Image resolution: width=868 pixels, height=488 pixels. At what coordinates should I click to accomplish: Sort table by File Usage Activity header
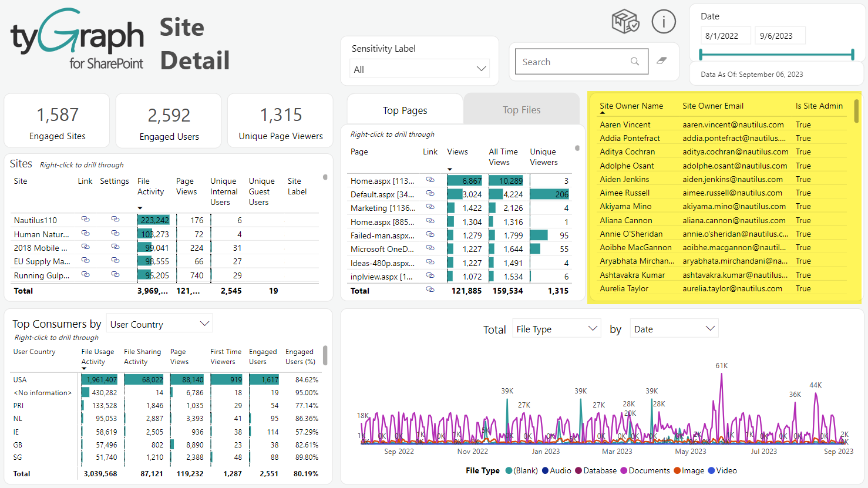click(97, 356)
